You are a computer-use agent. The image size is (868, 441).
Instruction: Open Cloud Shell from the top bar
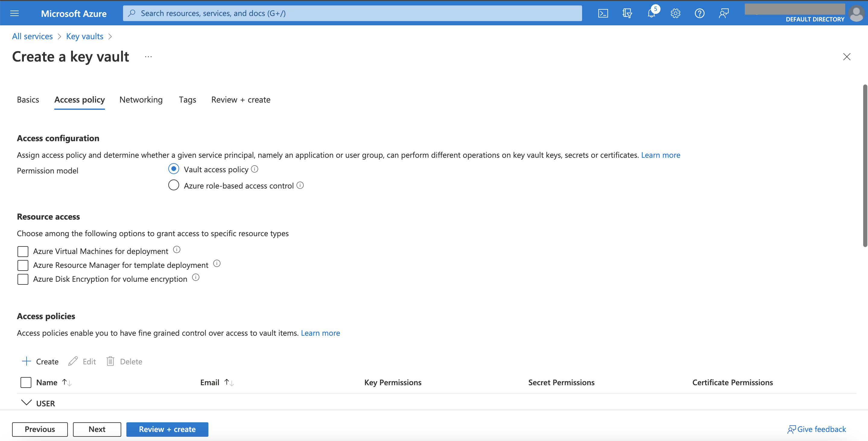603,13
